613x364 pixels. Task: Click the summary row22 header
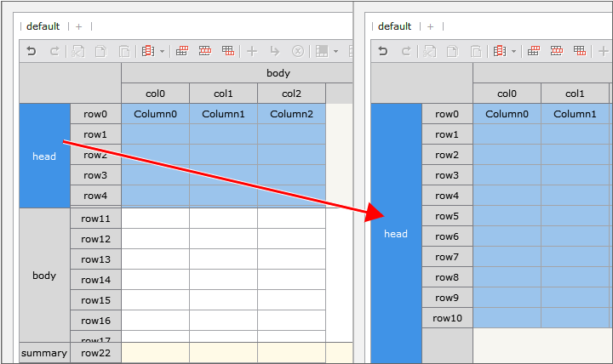click(x=95, y=353)
